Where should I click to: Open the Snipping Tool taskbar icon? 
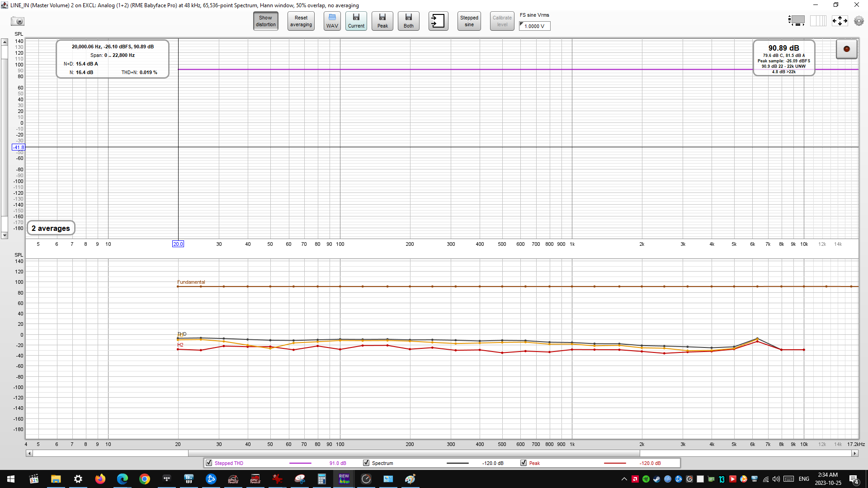[300, 479]
